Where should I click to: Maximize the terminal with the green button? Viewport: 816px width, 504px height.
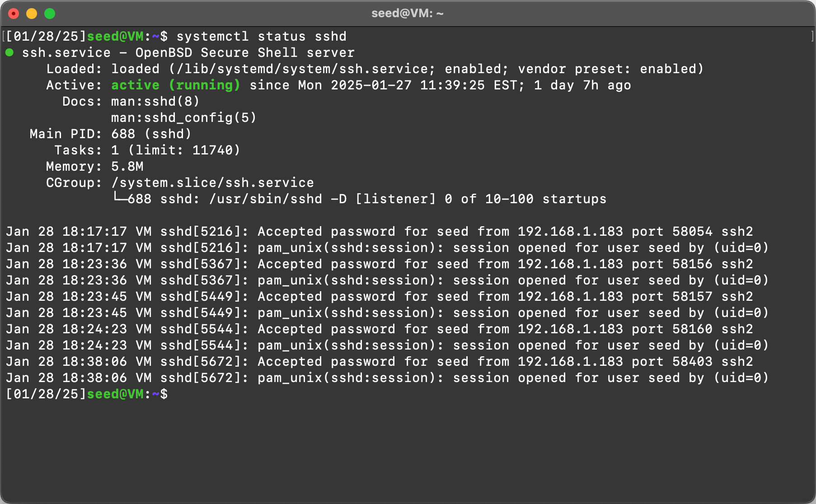click(x=50, y=14)
